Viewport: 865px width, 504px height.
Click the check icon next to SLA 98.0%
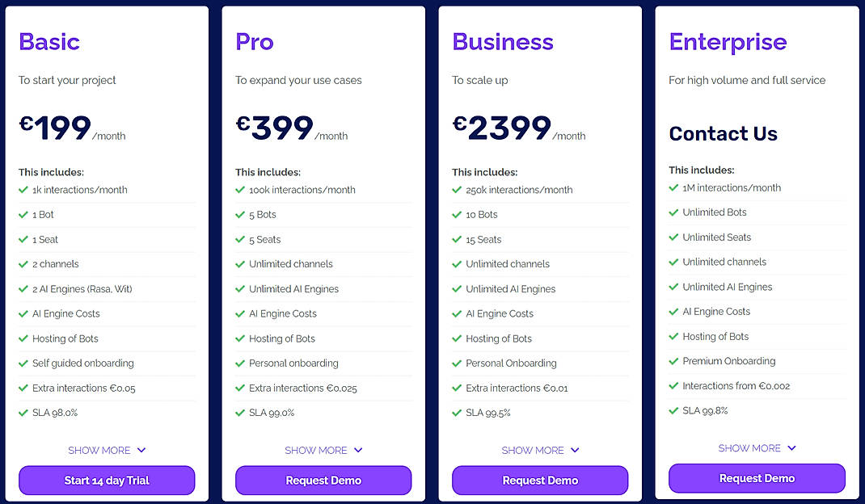(x=23, y=413)
